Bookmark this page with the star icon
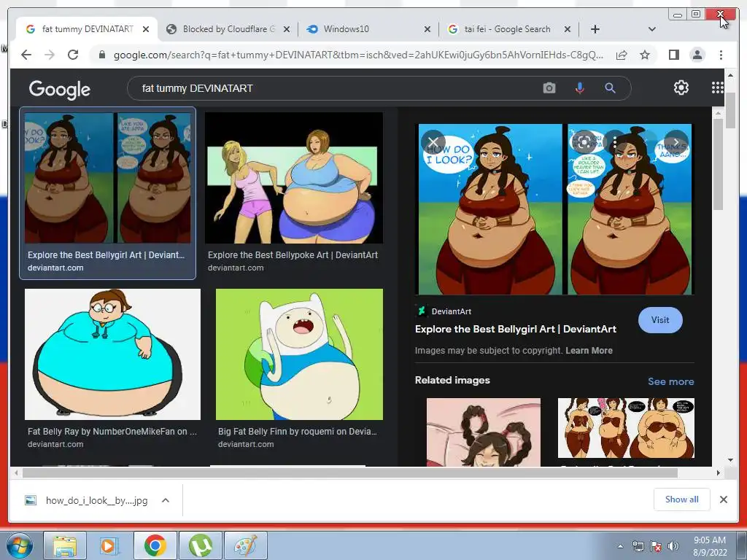This screenshot has height=560, width=747. click(x=645, y=55)
